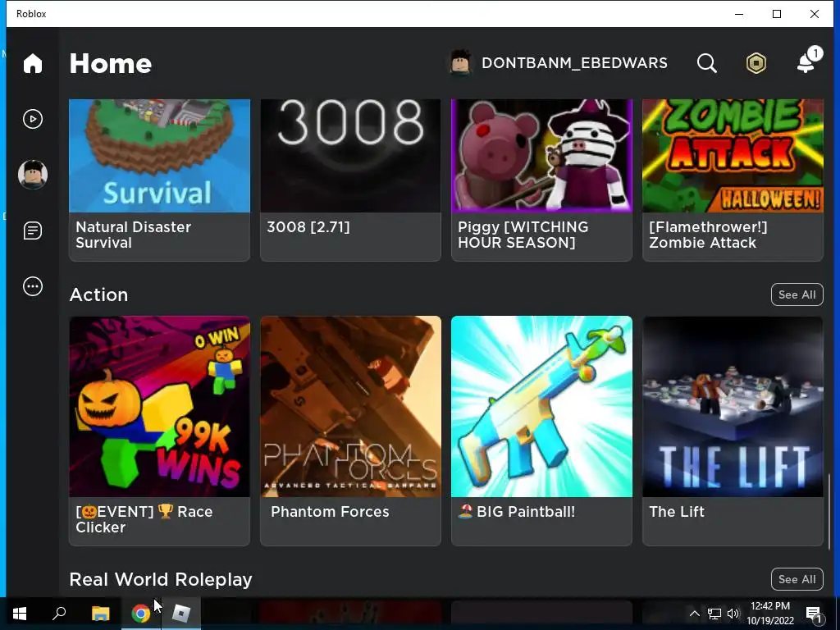Open the Piggy Witching Hour Season thumbnail
This screenshot has width=840, height=630.
[x=541, y=155]
